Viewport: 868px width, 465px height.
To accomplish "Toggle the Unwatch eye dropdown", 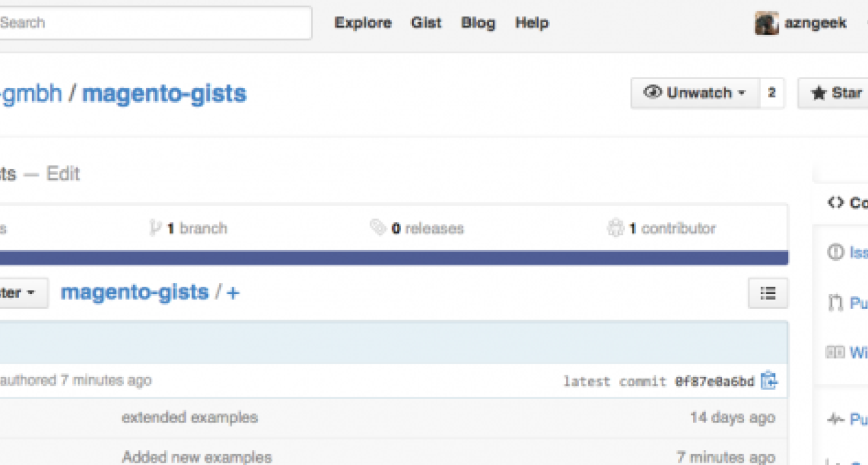I will [696, 93].
